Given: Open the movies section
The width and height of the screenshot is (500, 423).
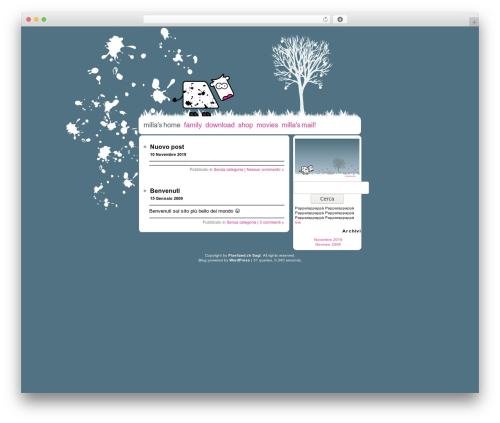Looking at the screenshot, I should (x=267, y=125).
